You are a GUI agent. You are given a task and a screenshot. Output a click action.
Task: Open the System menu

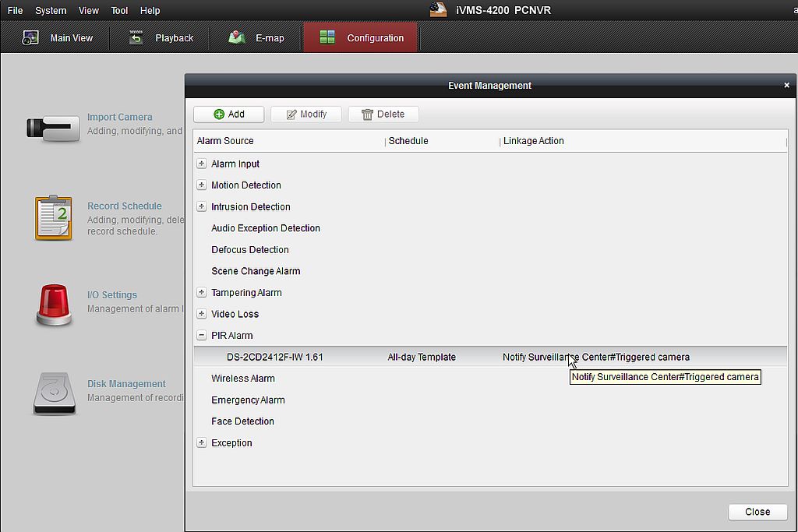pos(51,10)
